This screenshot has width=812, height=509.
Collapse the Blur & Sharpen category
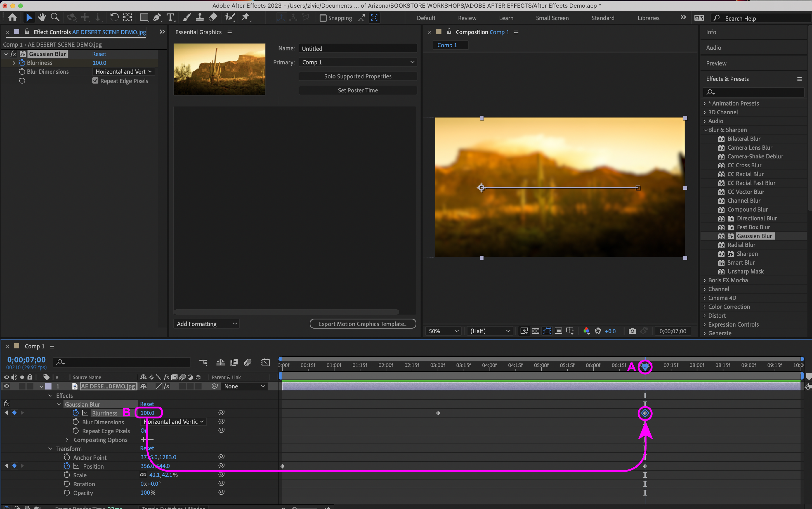(x=705, y=130)
